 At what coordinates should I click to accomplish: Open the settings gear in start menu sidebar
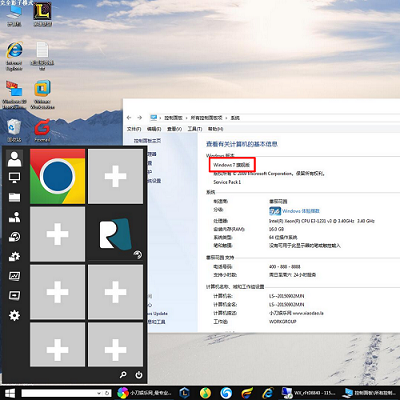14,315
